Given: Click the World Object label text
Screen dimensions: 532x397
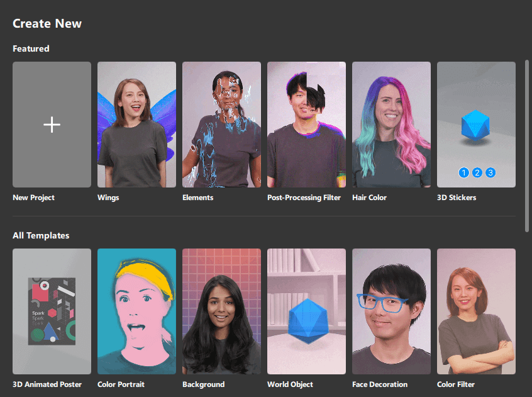Looking at the screenshot, I should 290,384.
